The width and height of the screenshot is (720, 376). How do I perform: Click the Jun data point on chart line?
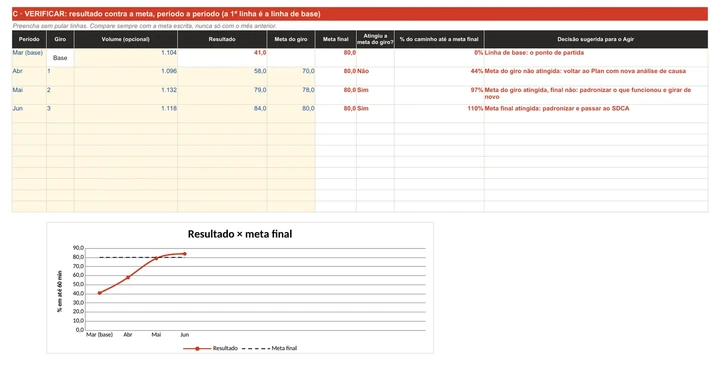[185, 254]
